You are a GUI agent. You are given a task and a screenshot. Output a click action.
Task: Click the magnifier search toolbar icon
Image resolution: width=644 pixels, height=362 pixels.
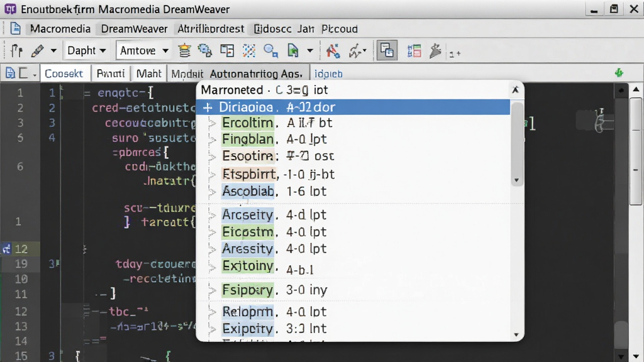270,51
